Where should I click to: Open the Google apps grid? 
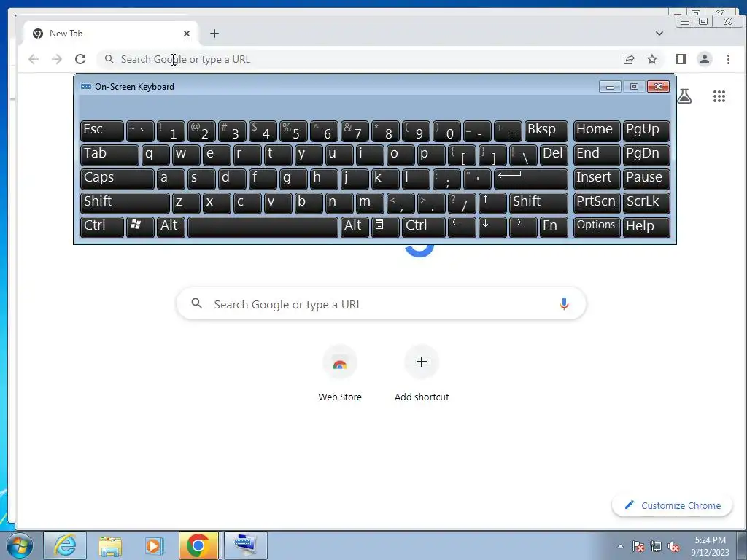coord(719,96)
